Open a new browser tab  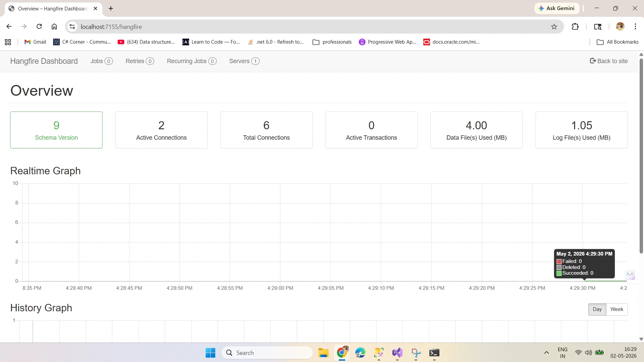111,8
